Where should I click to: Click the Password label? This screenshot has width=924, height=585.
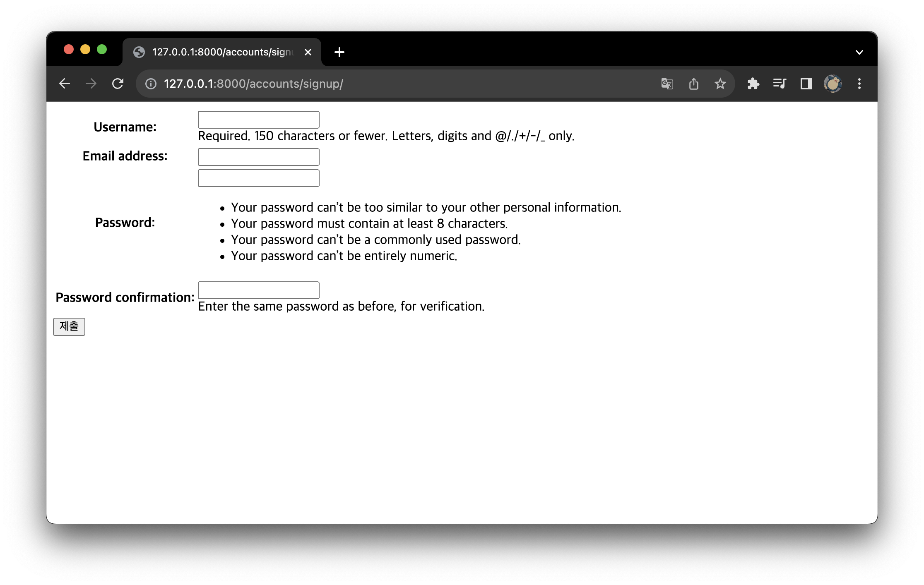pos(125,223)
